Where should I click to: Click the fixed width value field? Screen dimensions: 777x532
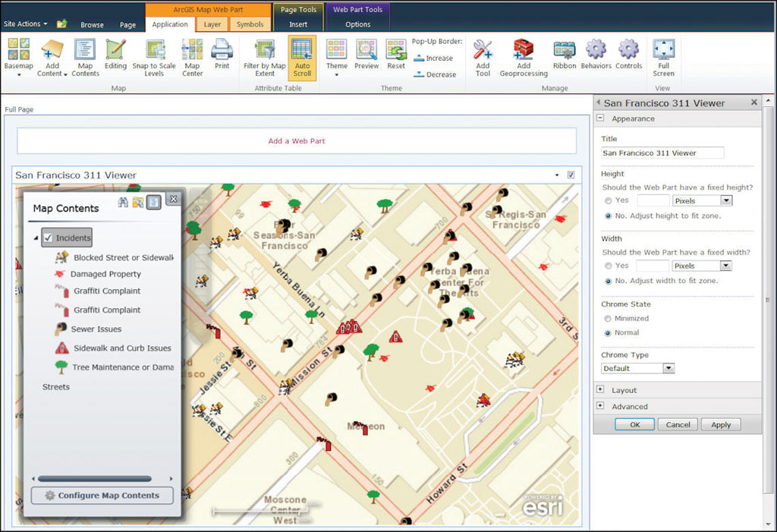click(x=653, y=266)
